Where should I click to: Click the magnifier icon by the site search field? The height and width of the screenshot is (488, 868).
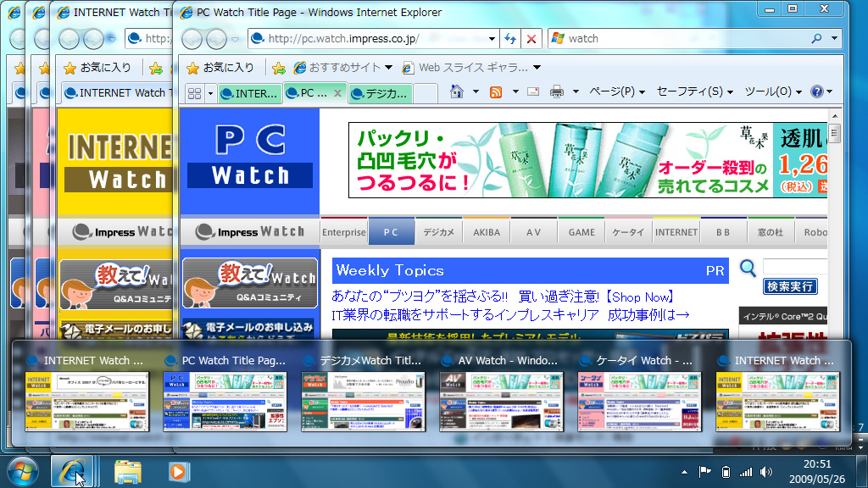click(x=748, y=269)
